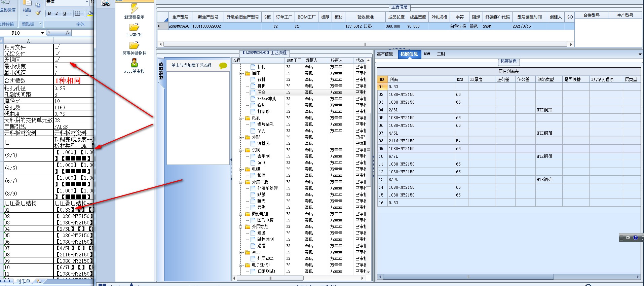Collapse the 外层蚀刻 tree node
The height and width of the screenshot is (286, 644).
tap(241, 226)
